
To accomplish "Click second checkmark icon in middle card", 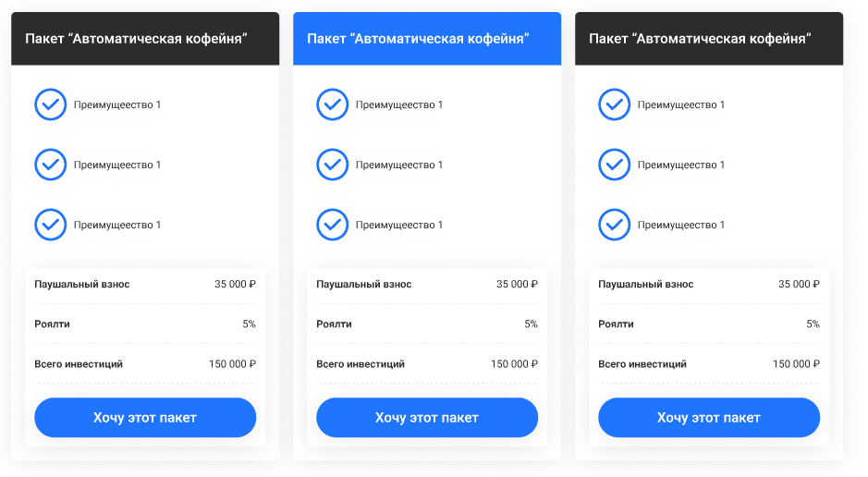I will [x=333, y=165].
